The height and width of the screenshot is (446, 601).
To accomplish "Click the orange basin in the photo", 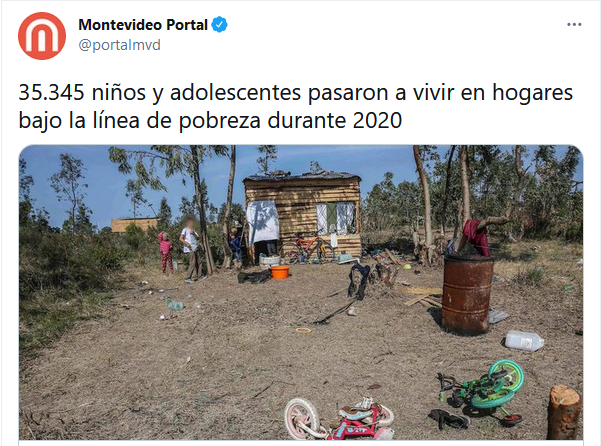I will (x=280, y=272).
